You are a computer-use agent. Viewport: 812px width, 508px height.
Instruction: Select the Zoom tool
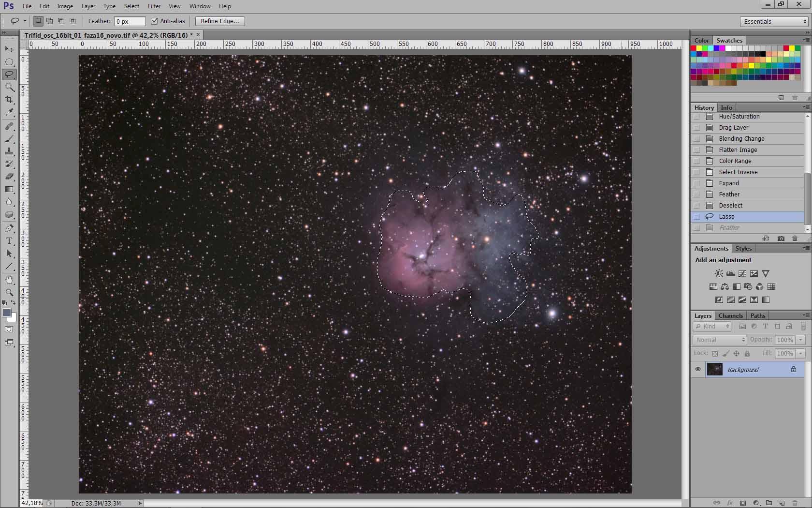pyautogui.click(x=9, y=292)
